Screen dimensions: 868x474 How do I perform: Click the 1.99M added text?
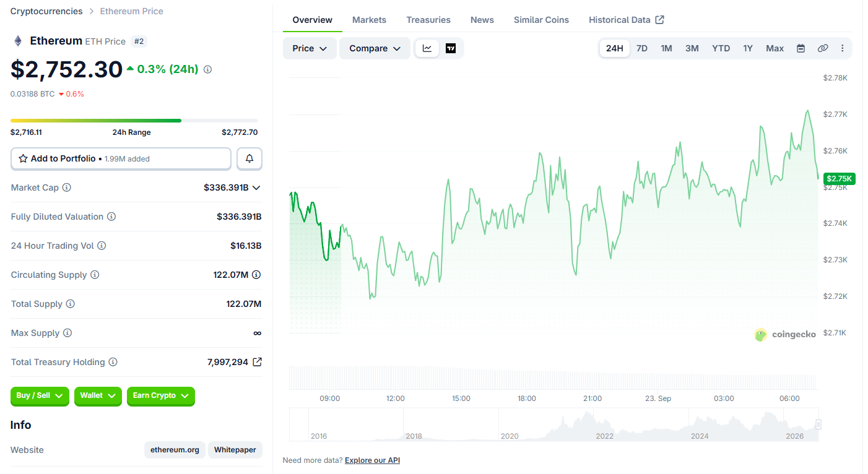click(x=127, y=159)
